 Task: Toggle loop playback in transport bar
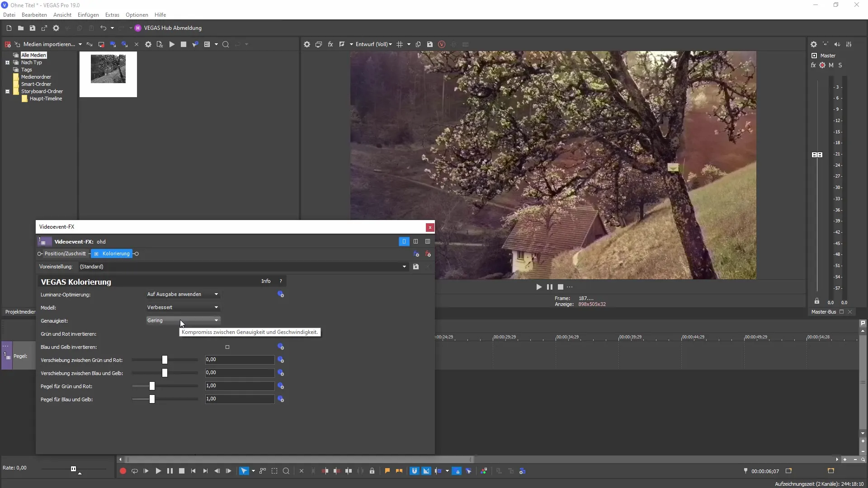(x=134, y=471)
